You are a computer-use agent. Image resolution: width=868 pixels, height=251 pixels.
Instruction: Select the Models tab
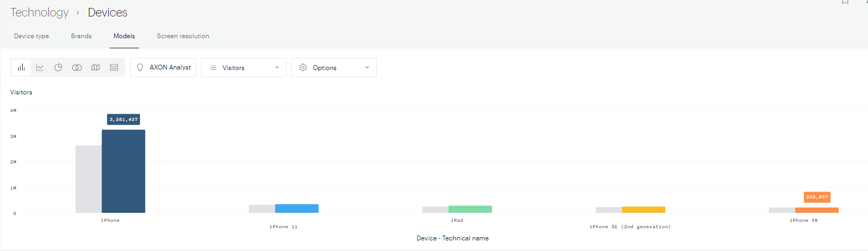click(124, 36)
